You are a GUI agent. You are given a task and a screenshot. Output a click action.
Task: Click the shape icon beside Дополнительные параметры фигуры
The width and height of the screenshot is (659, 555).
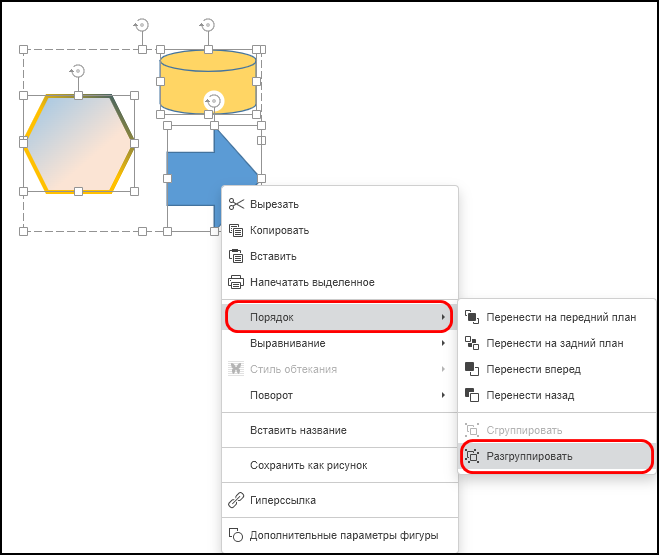[x=236, y=535]
